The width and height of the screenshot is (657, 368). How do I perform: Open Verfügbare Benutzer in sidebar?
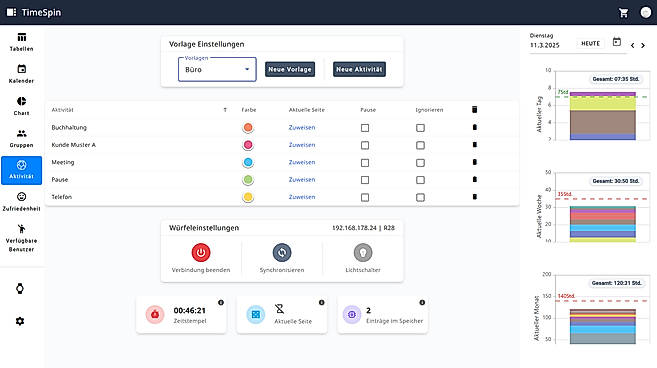coord(21,238)
